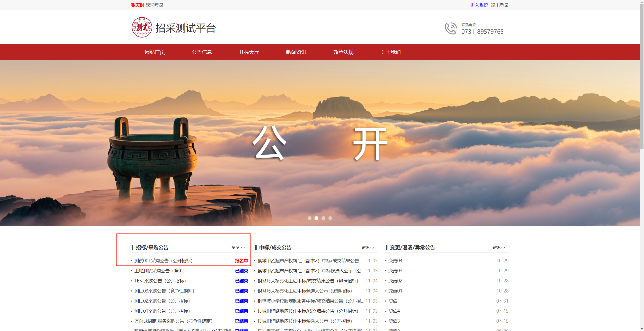Click 退出登录 to log out
Image resolution: width=644 pixels, height=331 pixels.
tap(500, 5)
